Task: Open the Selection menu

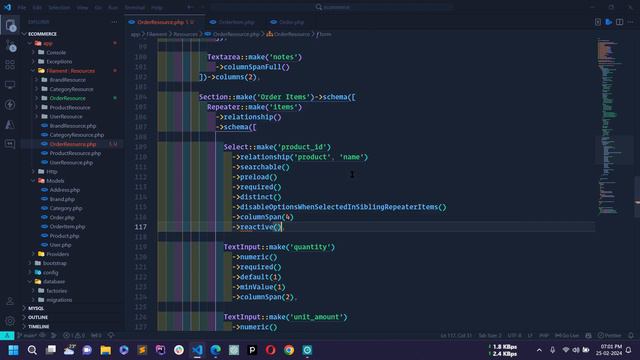Action: tap(59, 7)
